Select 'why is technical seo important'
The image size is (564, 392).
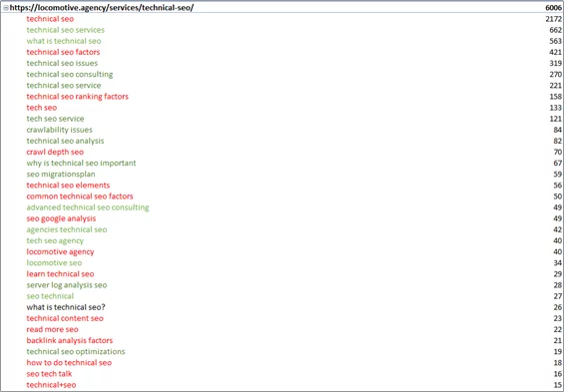[81, 164]
